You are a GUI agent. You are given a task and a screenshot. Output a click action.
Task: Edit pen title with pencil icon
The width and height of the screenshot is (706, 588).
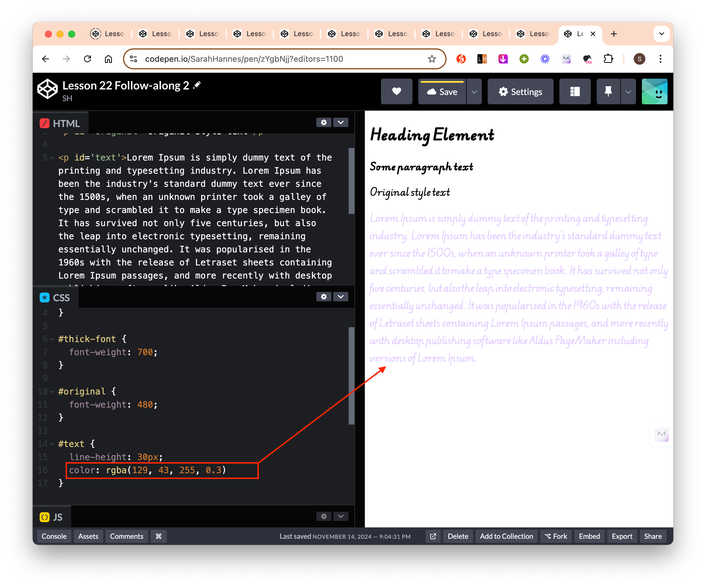(197, 85)
